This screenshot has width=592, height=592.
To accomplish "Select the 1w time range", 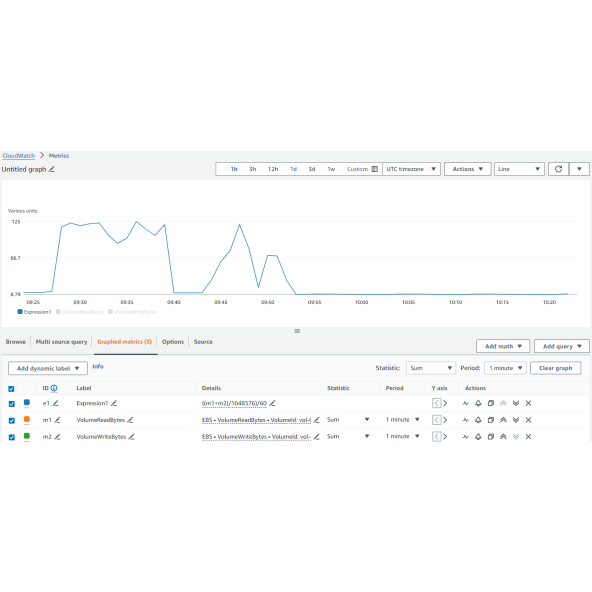I will pyautogui.click(x=331, y=169).
